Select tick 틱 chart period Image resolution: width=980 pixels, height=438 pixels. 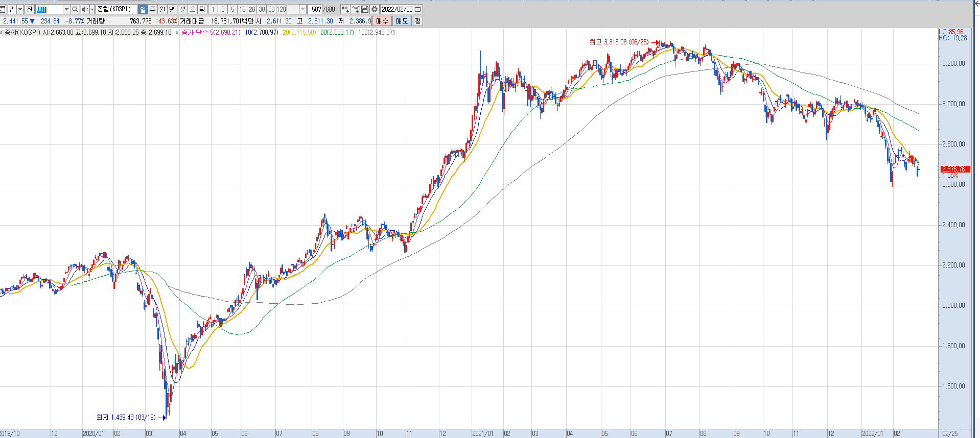[x=202, y=9]
